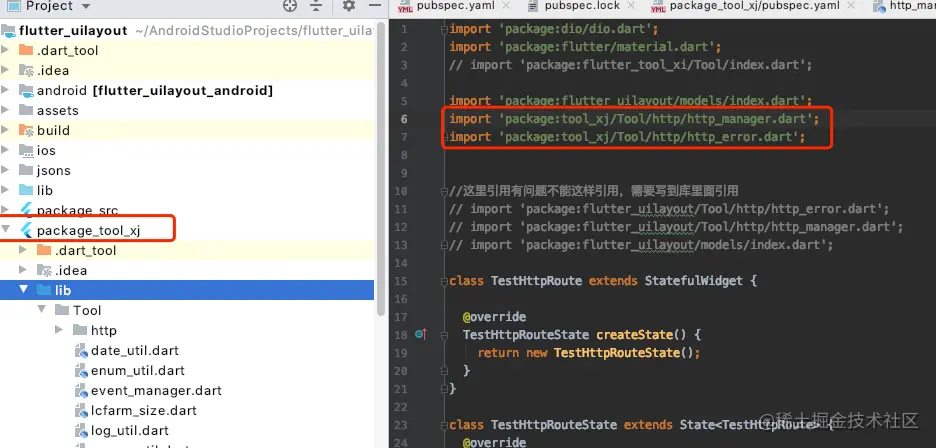Collapse the selected lib folder arrow
The width and height of the screenshot is (936, 448).
click(23, 290)
